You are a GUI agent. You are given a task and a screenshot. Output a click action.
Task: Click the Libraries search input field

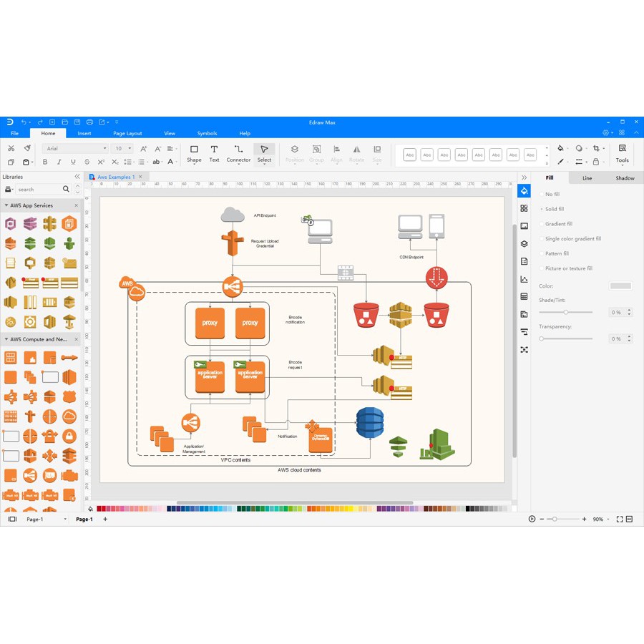38,189
